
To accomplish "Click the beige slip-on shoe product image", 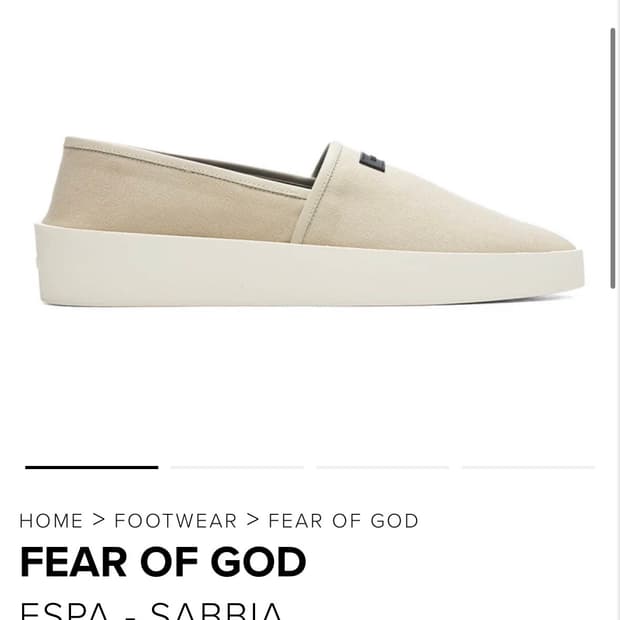I will (x=309, y=221).
